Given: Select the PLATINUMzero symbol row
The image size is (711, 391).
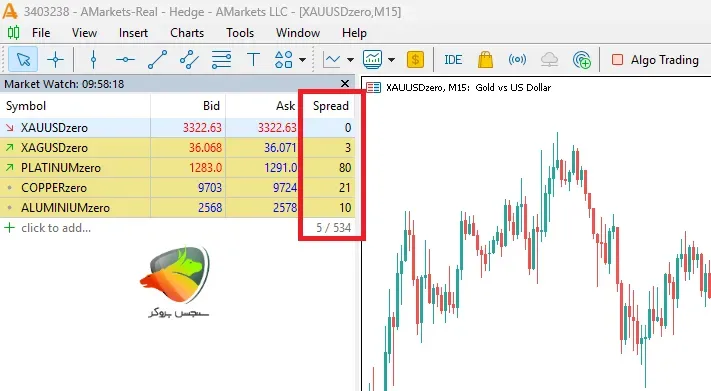Looking at the screenshot, I should (x=177, y=167).
